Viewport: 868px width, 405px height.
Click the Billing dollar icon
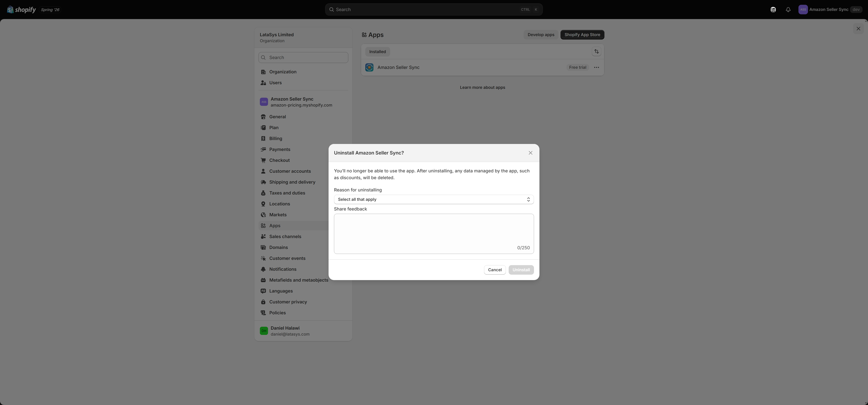tap(263, 139)
